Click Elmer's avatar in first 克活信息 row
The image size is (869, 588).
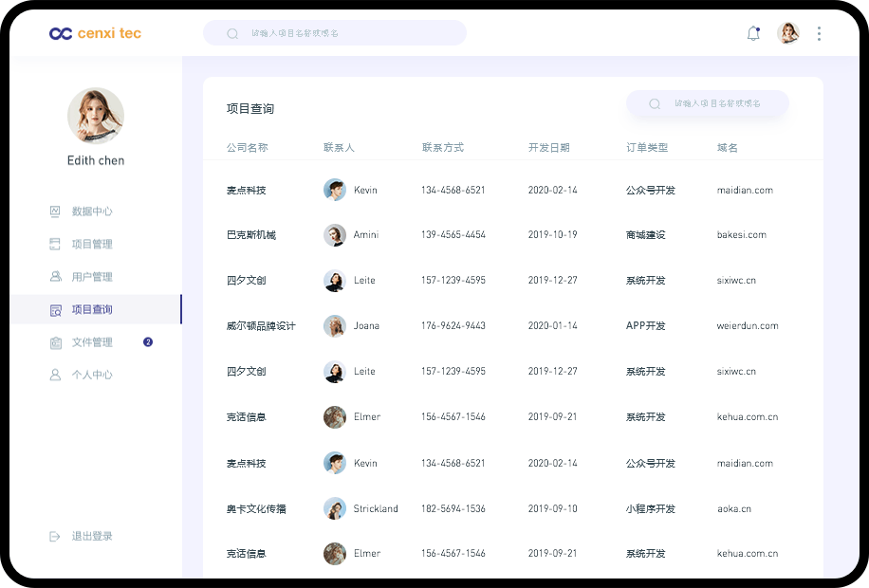[x=335, y=416]
